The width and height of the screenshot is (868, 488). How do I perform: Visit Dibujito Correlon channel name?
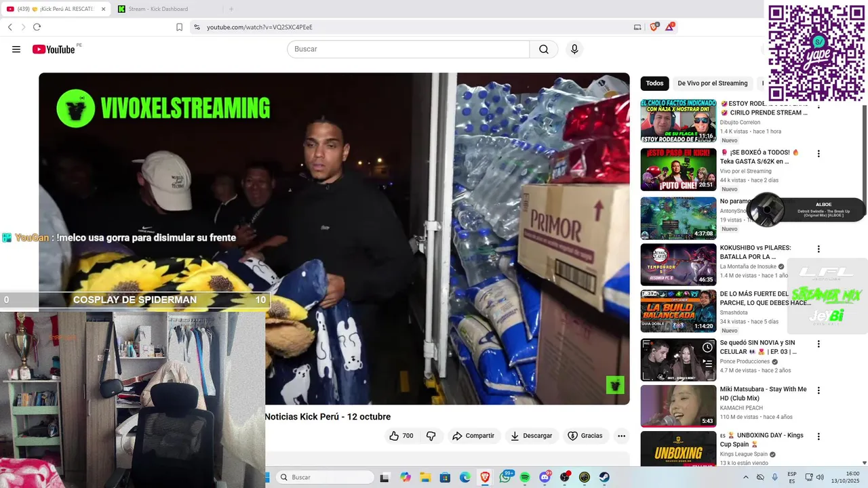[x=740, y=122]
